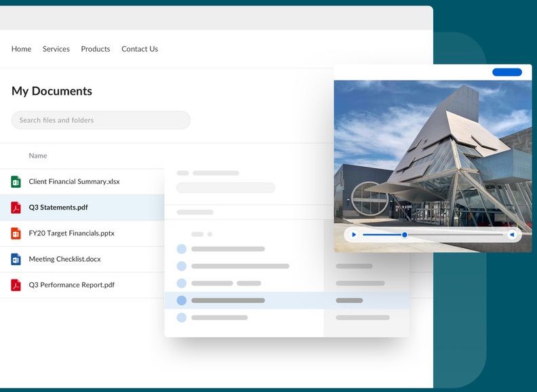Click the video progress slider handle
This screenshot has height=392, width=537.
point(405,235)
